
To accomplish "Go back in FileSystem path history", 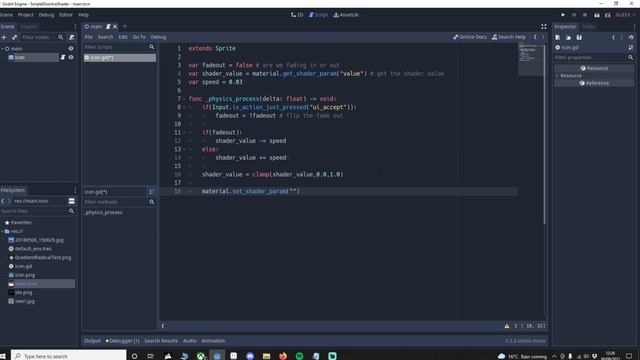I will [x=2, y=201].
